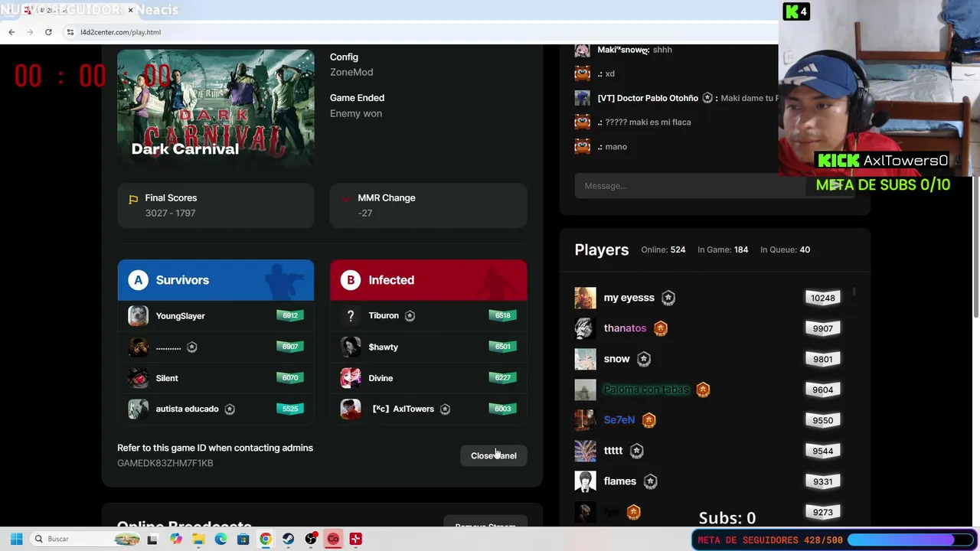
Task: Click the rank badge next to snow
Action: (644, 359)
